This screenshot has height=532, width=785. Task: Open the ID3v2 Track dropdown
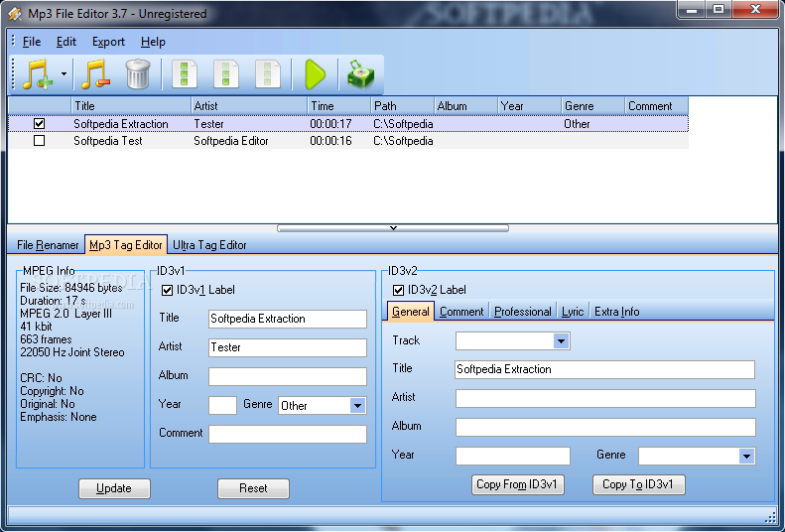tap(562, 341)
